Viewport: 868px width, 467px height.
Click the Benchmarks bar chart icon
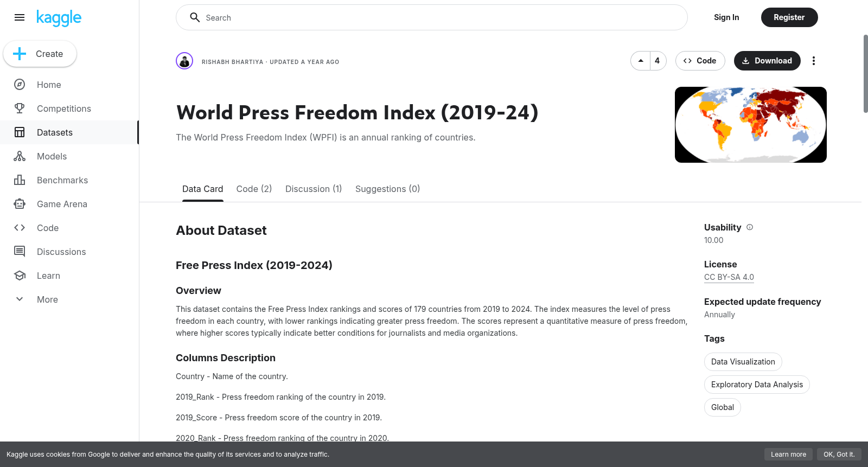[20, 180]
